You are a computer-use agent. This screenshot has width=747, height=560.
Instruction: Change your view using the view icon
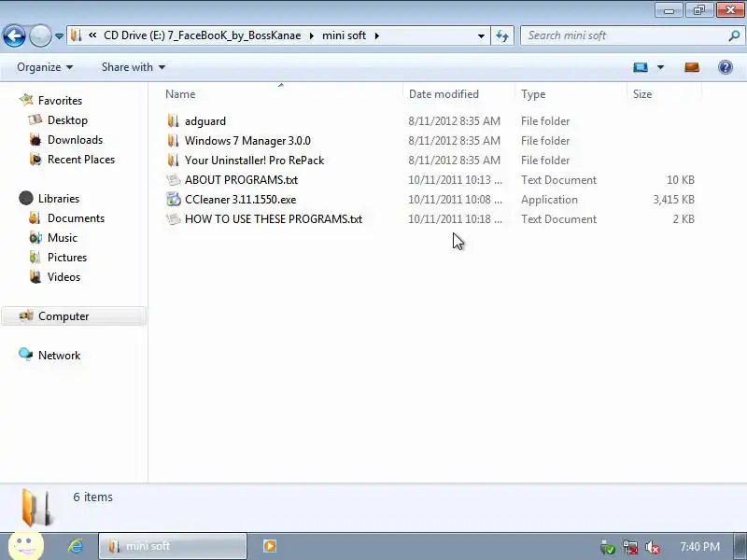pyautogui.click(x=641, y=67)
